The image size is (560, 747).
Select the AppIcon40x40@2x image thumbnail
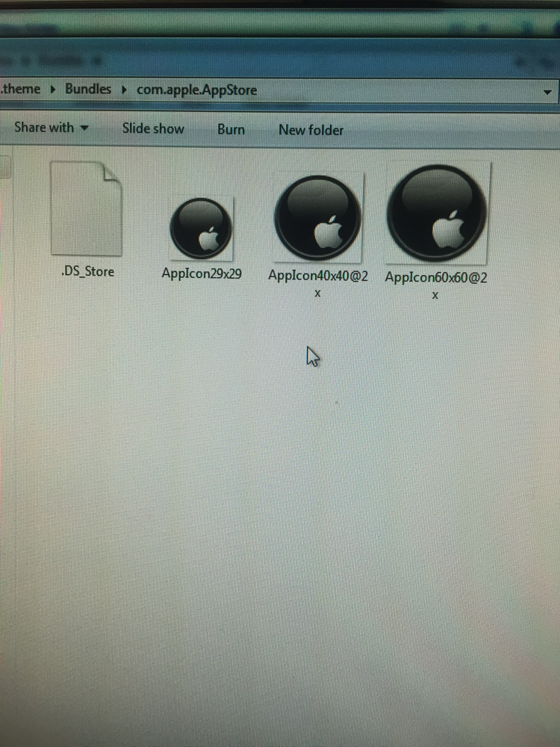tap(317, 217)
